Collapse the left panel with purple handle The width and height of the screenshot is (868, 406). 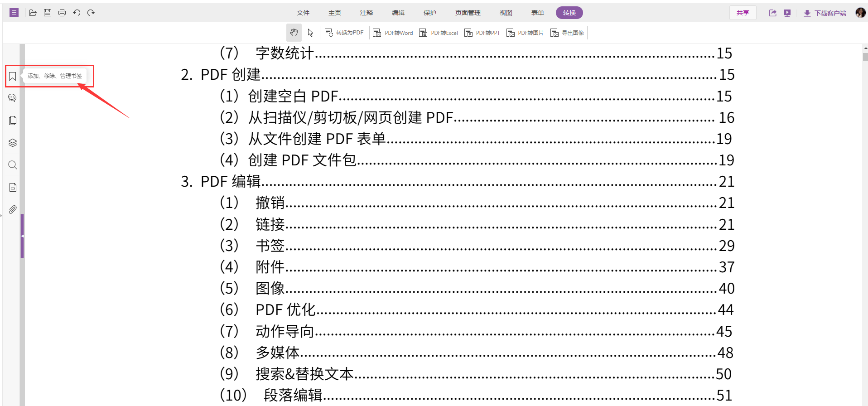tap(22, 236)
